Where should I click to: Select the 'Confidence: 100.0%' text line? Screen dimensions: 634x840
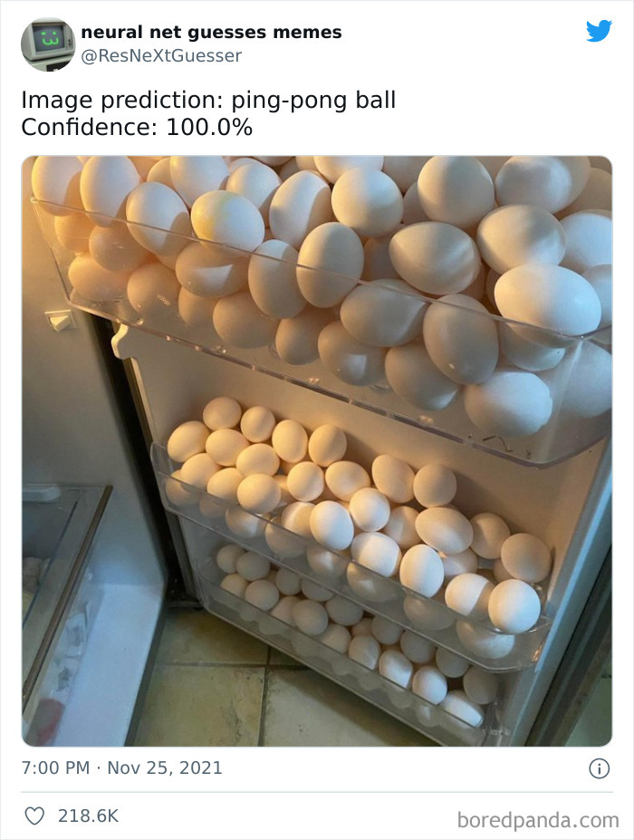point(137,128)
